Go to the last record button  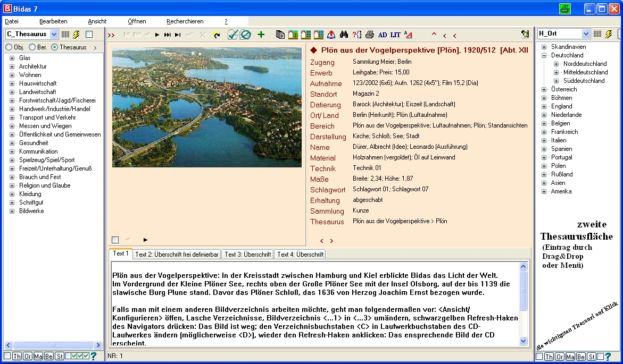pyautogui.click(x=178, y=35)
